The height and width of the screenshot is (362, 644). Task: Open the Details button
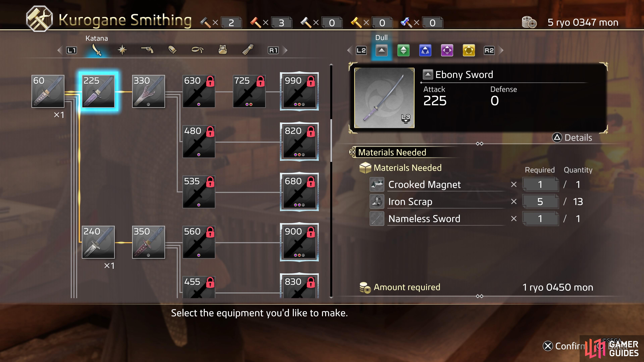click(572, 138)
